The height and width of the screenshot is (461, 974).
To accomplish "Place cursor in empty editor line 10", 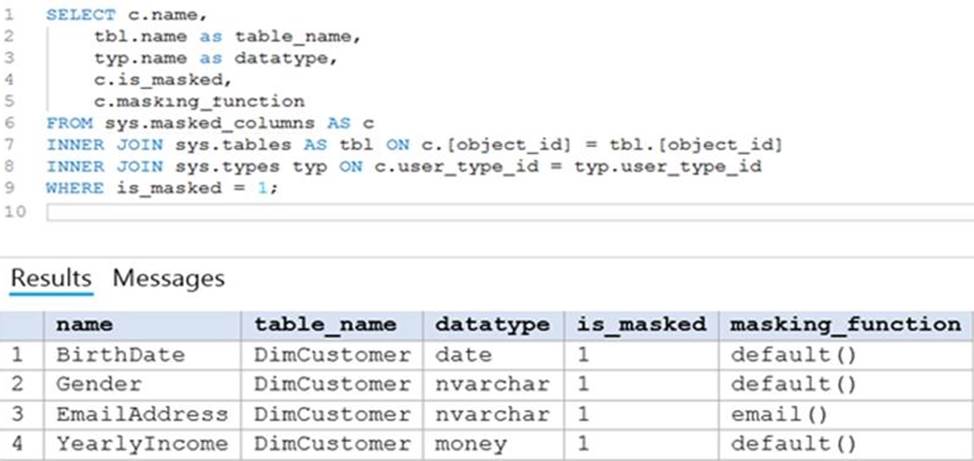I will [500, 212].
